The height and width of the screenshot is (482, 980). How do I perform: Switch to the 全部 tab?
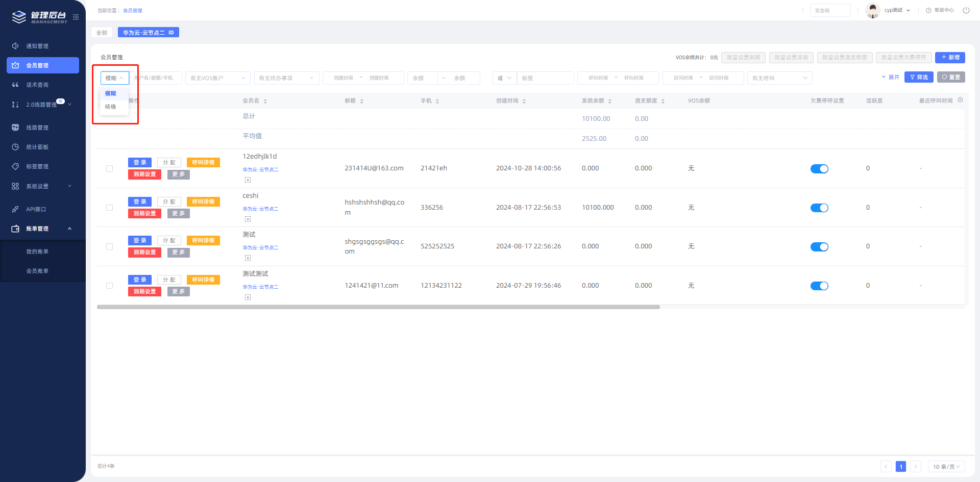coord(102,33)
